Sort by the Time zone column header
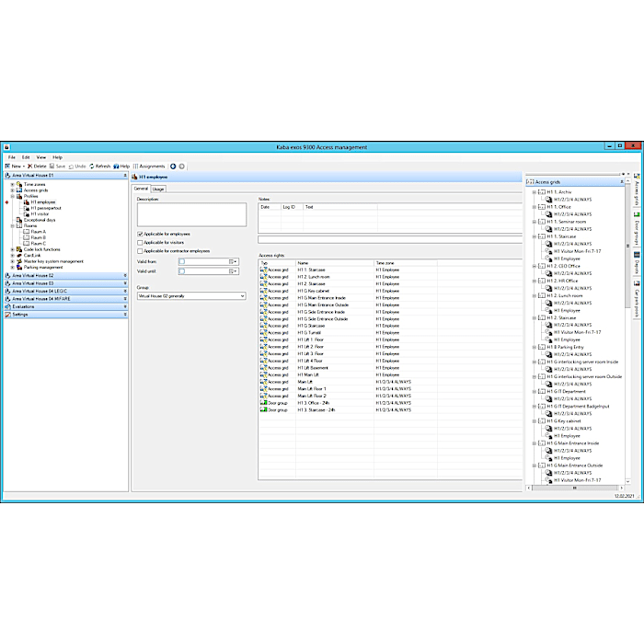This screenshot has width=644, height=644. coord(406,263)
